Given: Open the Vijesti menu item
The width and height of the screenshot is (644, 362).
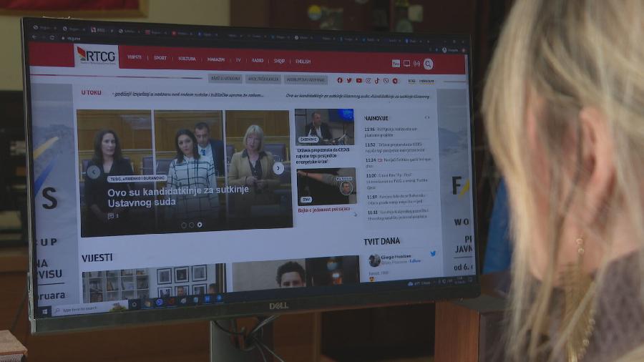Looking at the screenshot, I should point(135,58).
